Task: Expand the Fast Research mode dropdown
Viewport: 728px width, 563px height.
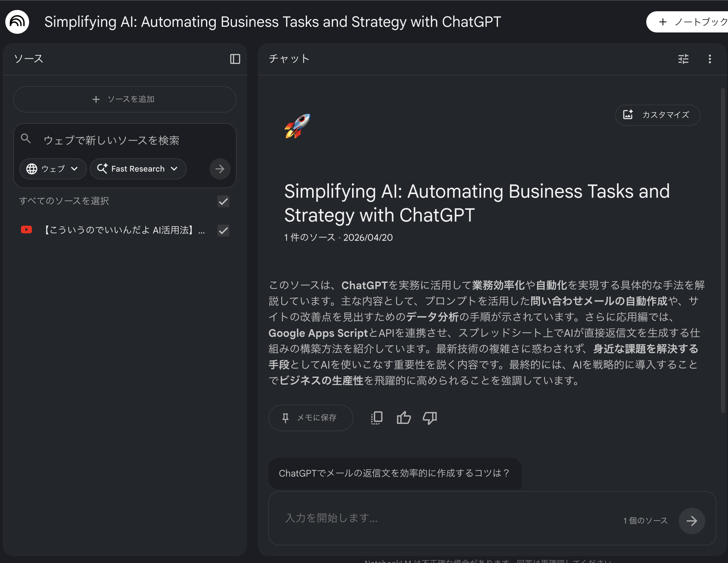Action: click(138, 169)
